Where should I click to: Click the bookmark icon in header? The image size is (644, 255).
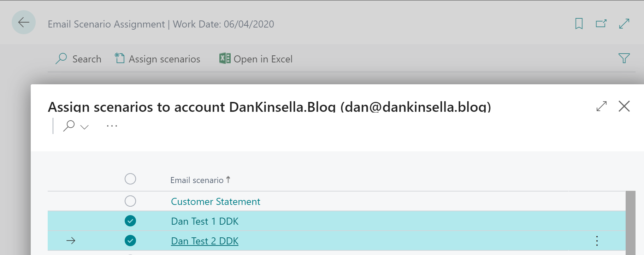coord(579,24)
